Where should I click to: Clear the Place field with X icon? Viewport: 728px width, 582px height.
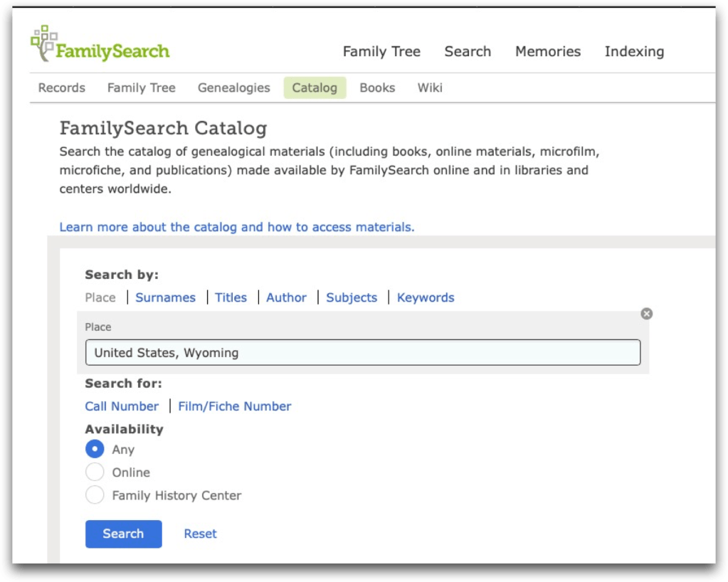(x=646, y=314)
